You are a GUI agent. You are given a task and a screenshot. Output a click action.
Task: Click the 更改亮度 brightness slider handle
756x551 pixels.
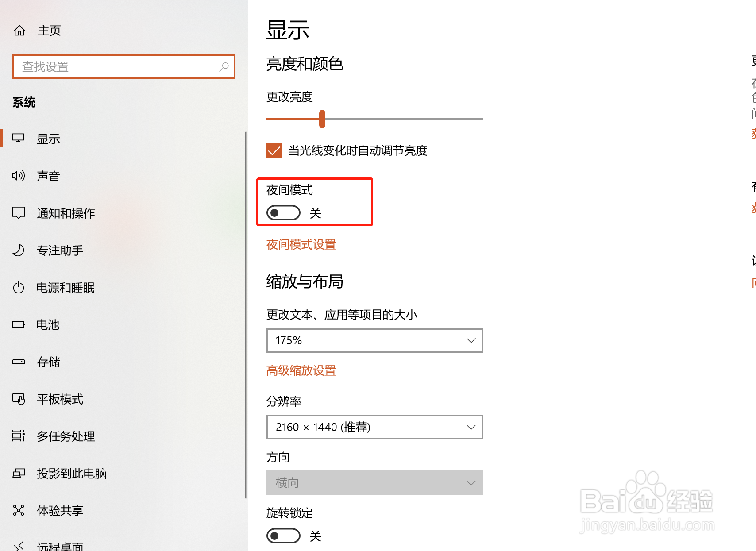click(x=322, y=119)
